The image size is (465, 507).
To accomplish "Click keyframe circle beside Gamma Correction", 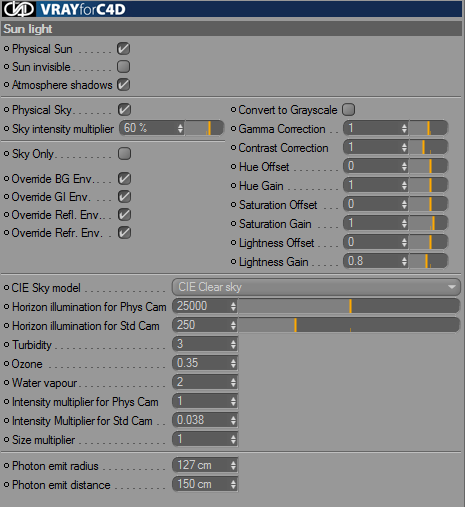I will (x=233, y=129).
